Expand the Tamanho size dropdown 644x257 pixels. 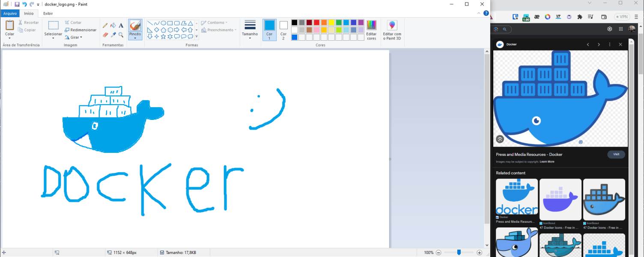point(250,38)
